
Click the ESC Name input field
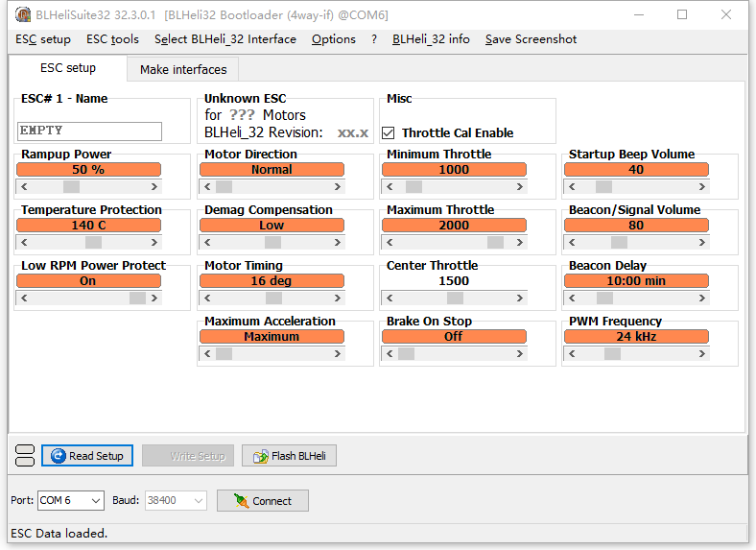(89, 131)
